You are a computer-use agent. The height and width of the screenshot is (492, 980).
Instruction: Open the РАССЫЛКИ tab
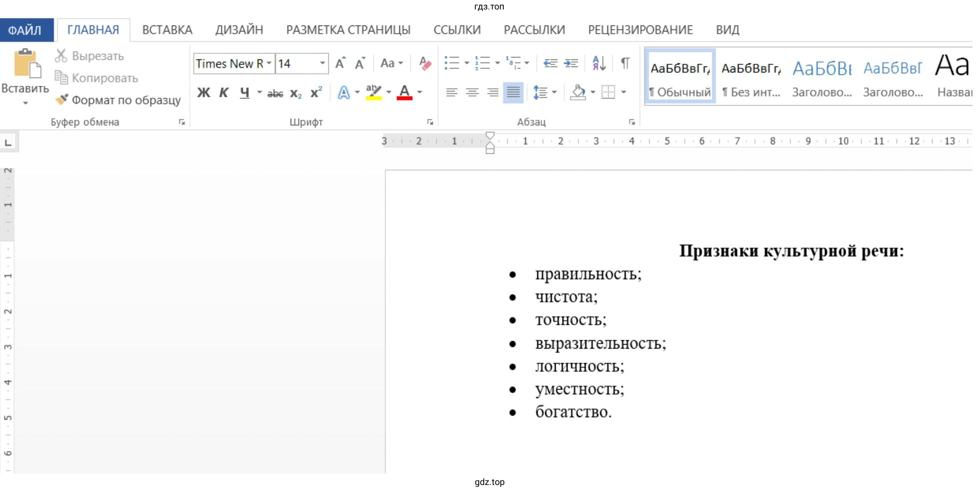tap(534, 30)
